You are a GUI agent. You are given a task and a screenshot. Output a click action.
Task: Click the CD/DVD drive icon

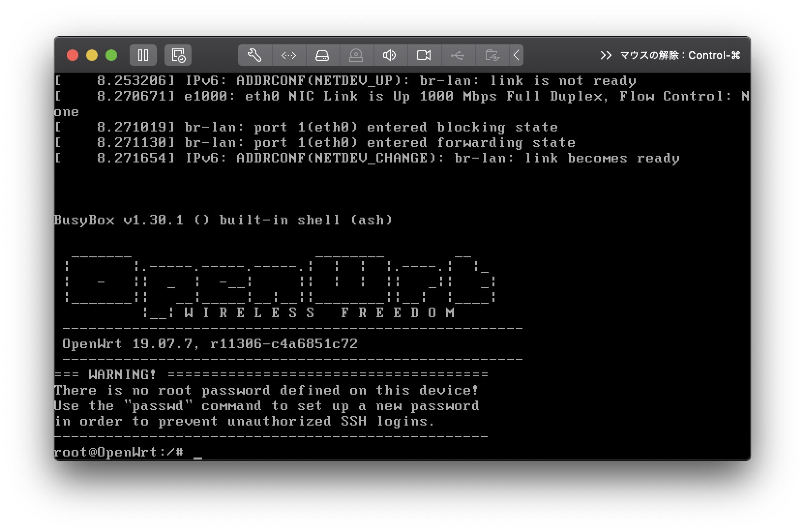pyautogui.click(x=357, y=55)
